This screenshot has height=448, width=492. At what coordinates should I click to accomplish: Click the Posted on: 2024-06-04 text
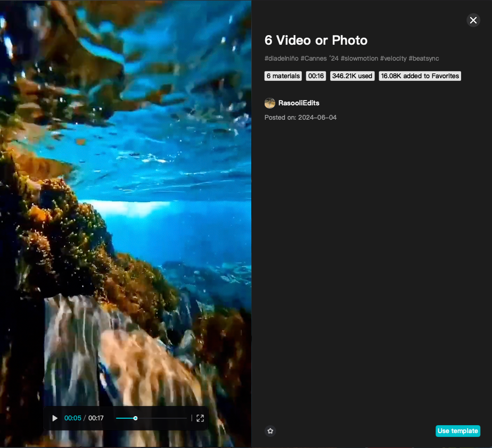click(301, 118)
